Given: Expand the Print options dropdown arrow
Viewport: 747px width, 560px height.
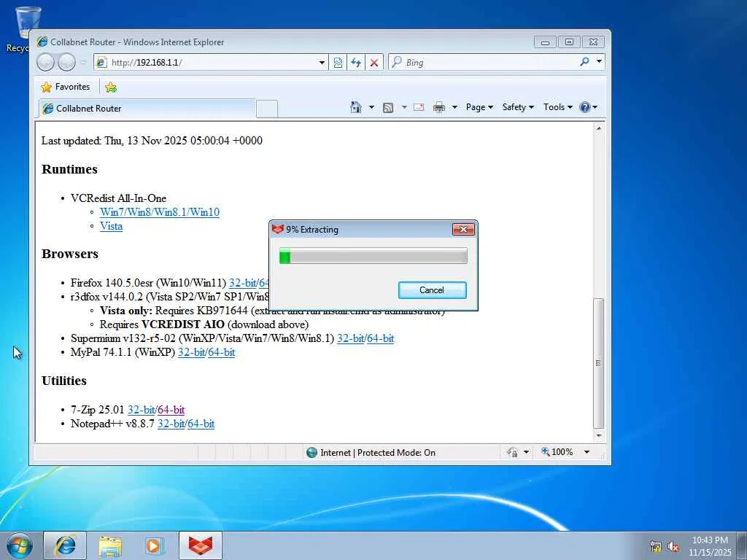Looking at the screenshot, I should pos(454,107).
